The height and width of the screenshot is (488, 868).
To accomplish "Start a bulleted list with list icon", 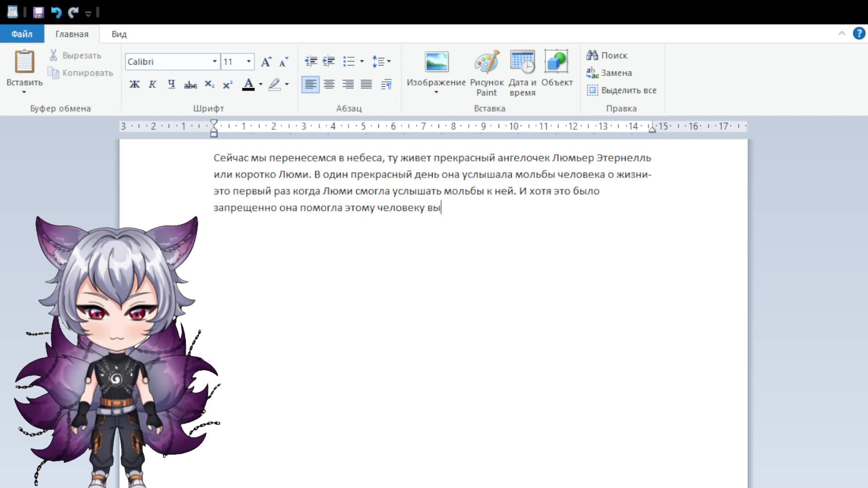I will tap(349, 61).
